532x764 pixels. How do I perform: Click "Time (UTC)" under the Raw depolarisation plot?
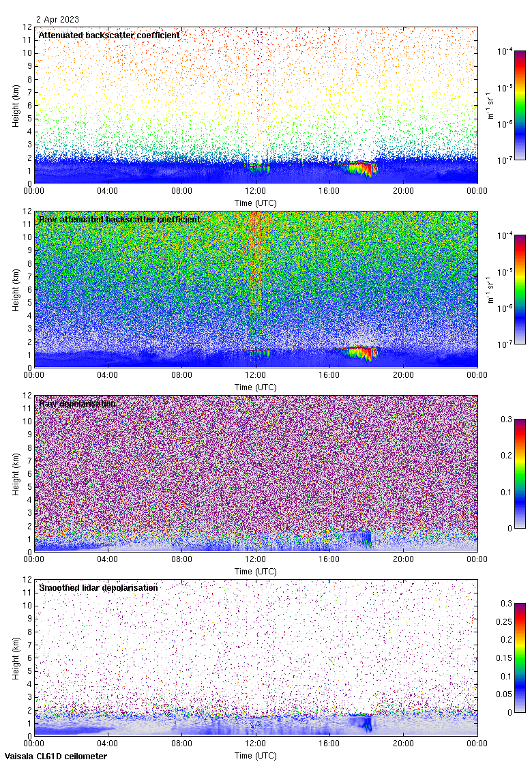point(255,572)
